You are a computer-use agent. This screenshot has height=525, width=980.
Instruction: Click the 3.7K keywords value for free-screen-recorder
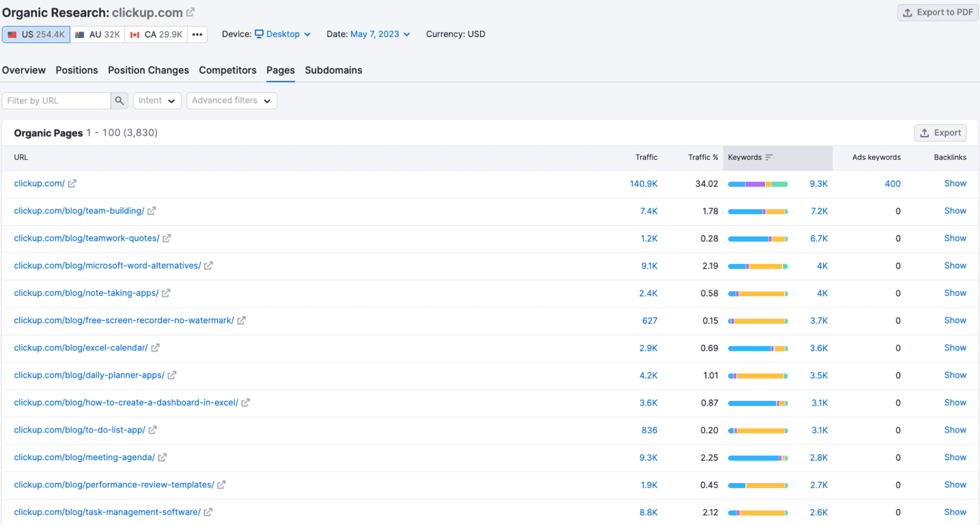click(819, 321)
